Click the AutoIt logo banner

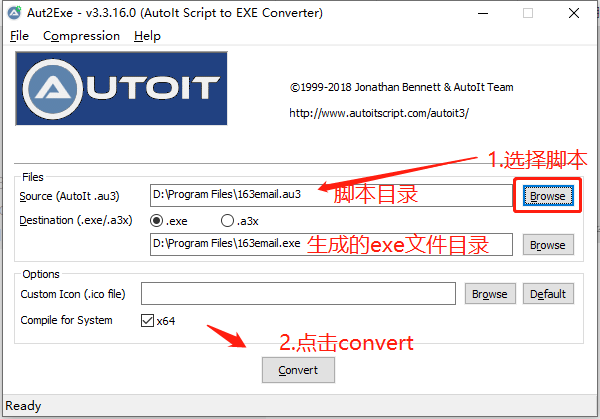pyautogui.click(x=121, y=89)
